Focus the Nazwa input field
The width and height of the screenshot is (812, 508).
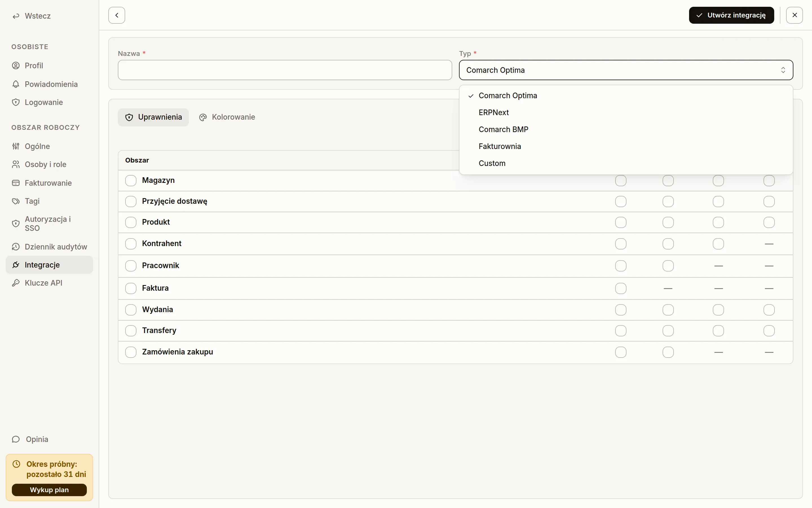(x=285, y=70)
